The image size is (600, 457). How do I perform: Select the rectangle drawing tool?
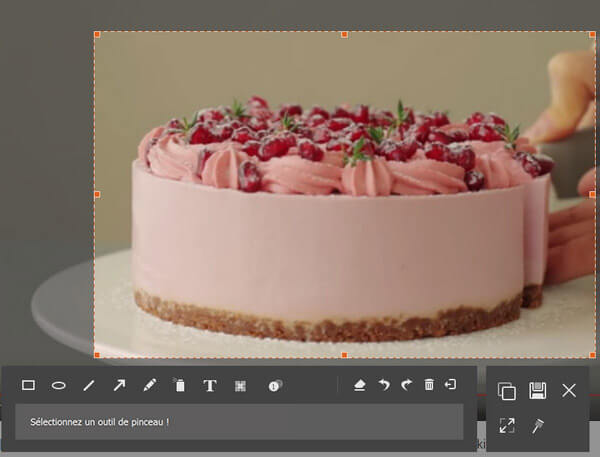click(29, 385)
